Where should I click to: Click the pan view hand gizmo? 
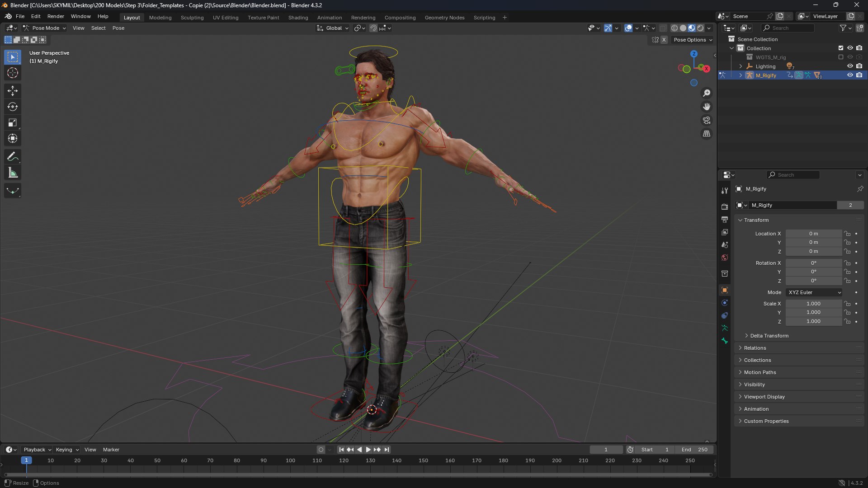tap(707, 107)
